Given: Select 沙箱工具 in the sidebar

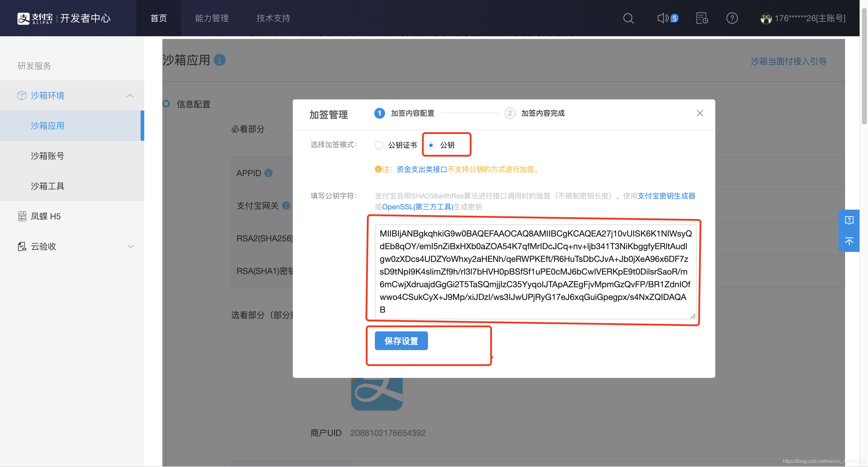Looking at the screenshot, I should [x=72, y=186].
